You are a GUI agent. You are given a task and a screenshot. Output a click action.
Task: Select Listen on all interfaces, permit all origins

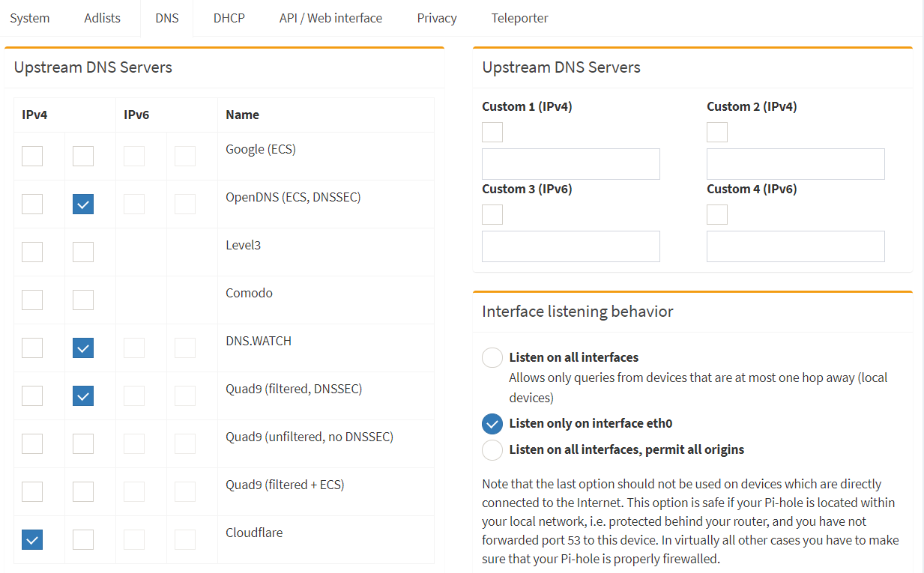pos(492,449)
